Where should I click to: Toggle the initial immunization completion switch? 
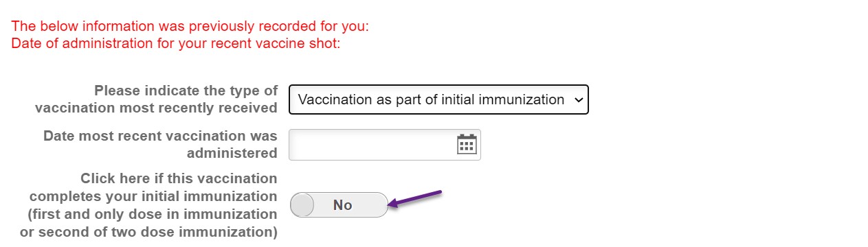click(x=339, y=205)
